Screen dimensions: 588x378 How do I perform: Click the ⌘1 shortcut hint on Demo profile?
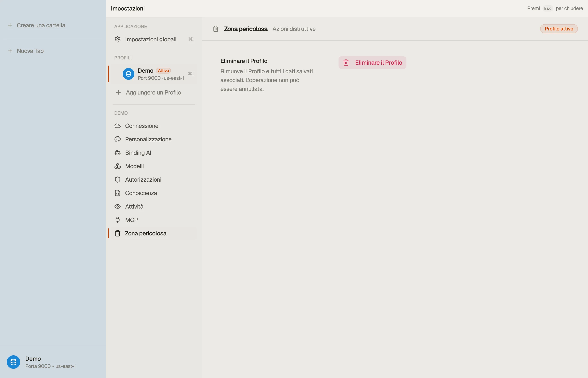[x=191, y=74]
